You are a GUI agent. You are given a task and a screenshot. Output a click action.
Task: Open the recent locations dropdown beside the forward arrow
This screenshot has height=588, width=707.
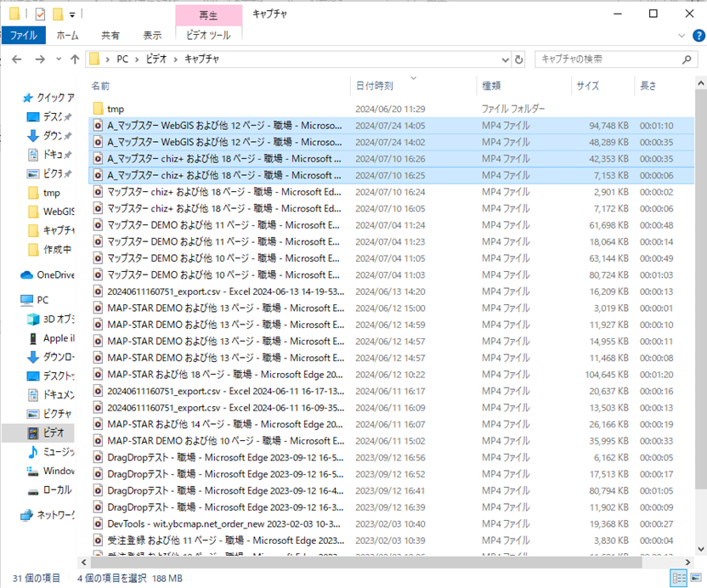tap(59, 59)
